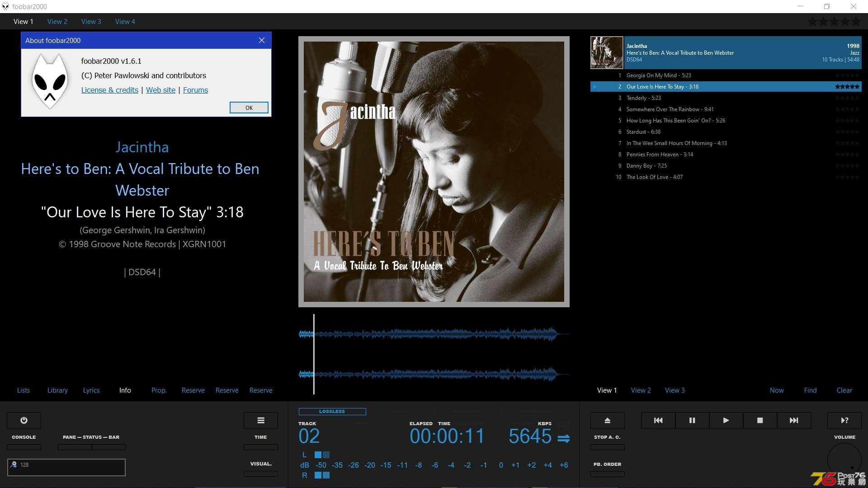Click the playback order arrows icon next to 5645
Viewport: 868px width, 488px height.
coord(563,438)
